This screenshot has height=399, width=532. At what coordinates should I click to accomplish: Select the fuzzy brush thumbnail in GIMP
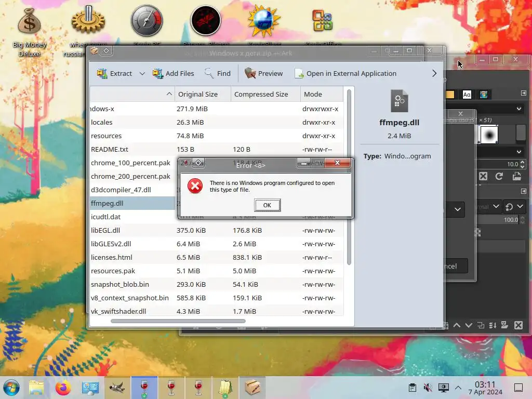pos(489,135)
